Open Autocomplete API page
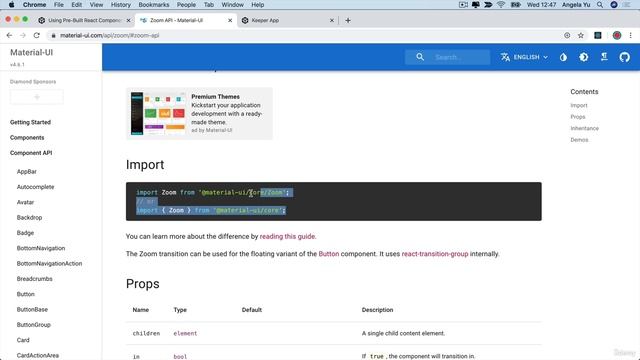The width and height of the screenshot is (640, 360). (x=36, y=187)
